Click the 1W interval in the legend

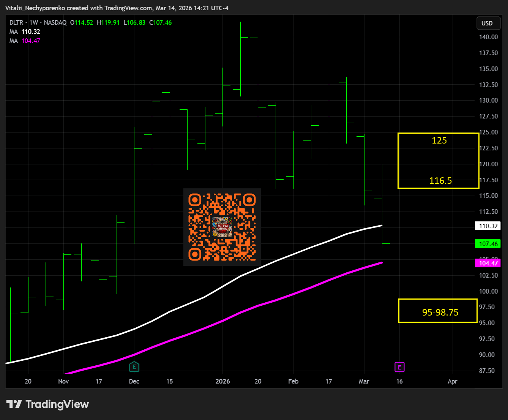[33, 22]
